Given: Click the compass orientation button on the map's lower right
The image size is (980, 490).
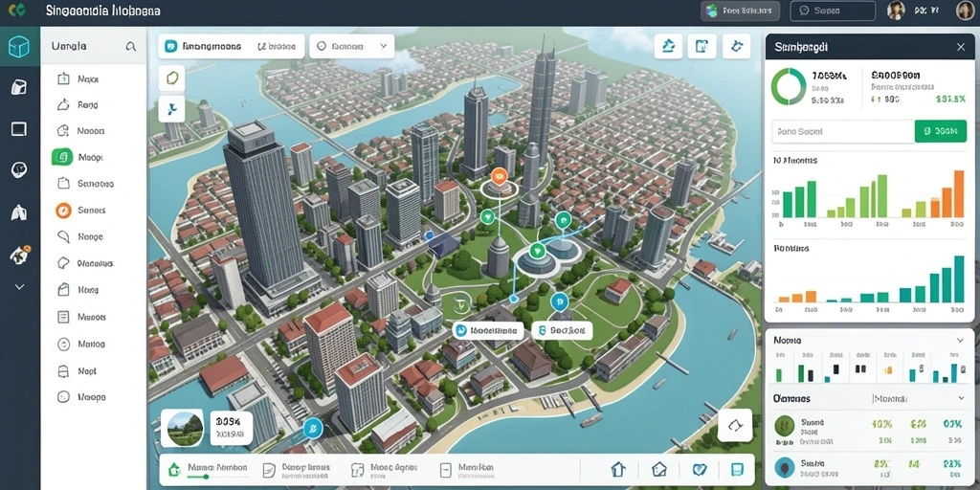Looking at the screenshot, I should pyautogui.click(x=734, y=426).
